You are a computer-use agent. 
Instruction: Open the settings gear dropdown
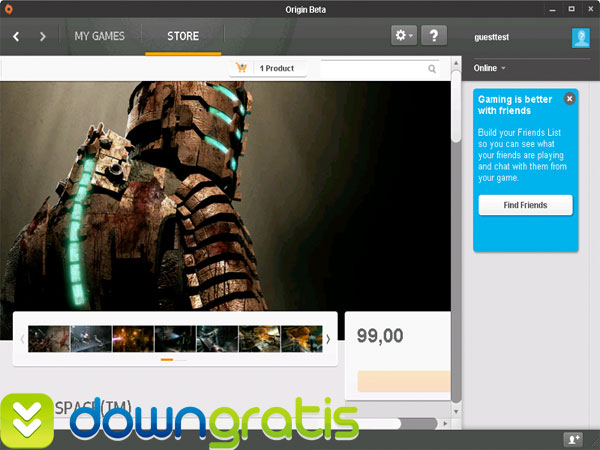pos(404,36)
